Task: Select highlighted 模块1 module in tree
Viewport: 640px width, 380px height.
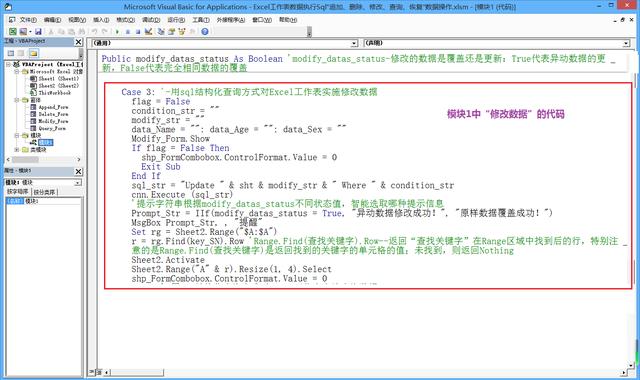Action: [45, 142]
